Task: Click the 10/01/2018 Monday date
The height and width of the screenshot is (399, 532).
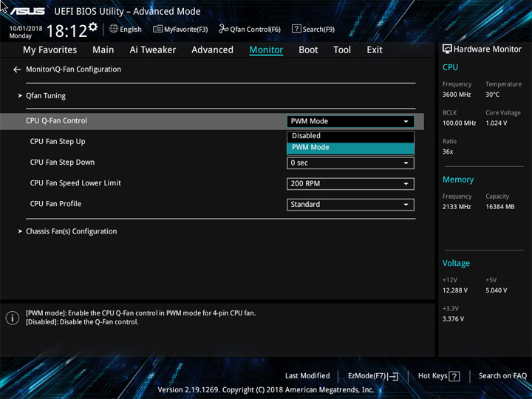Action: [26, 32]
